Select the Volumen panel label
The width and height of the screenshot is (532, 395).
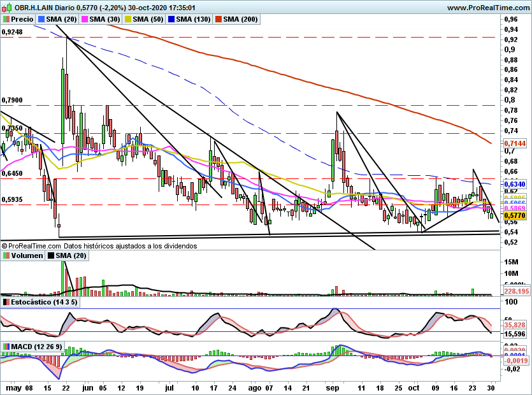[x=27, y=255]
